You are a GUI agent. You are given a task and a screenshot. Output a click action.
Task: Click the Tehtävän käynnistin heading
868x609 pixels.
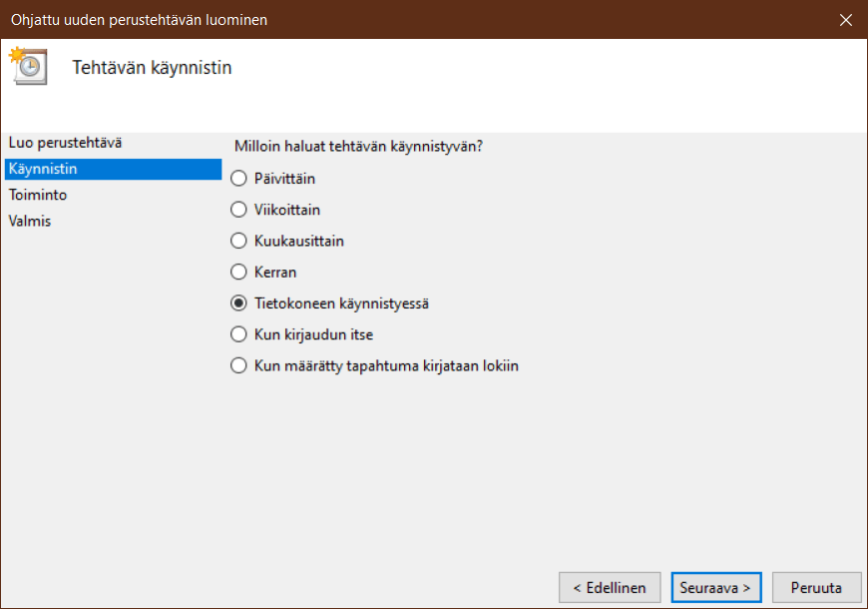153,68
